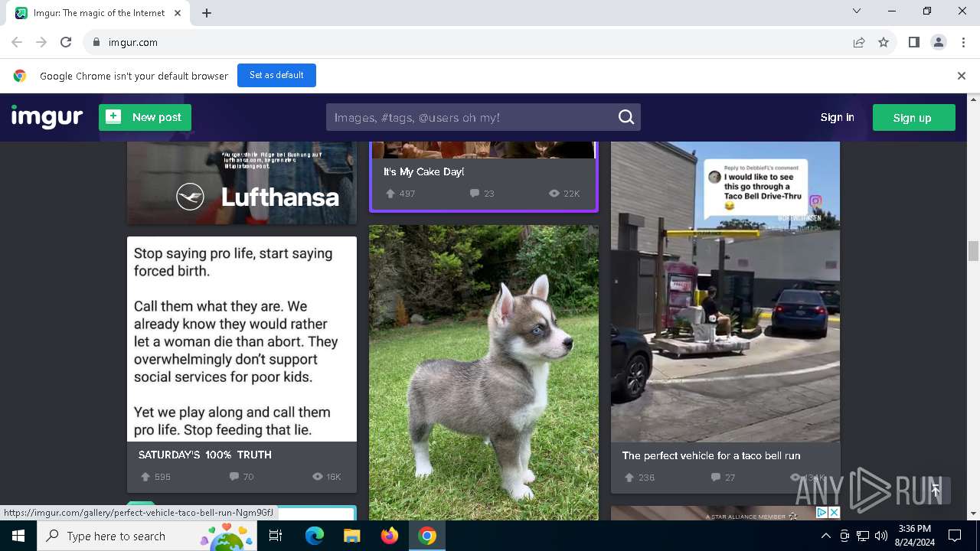Open a new tab with plus button
Viewport: 980px width, 551px height.
tap(207, 13)
